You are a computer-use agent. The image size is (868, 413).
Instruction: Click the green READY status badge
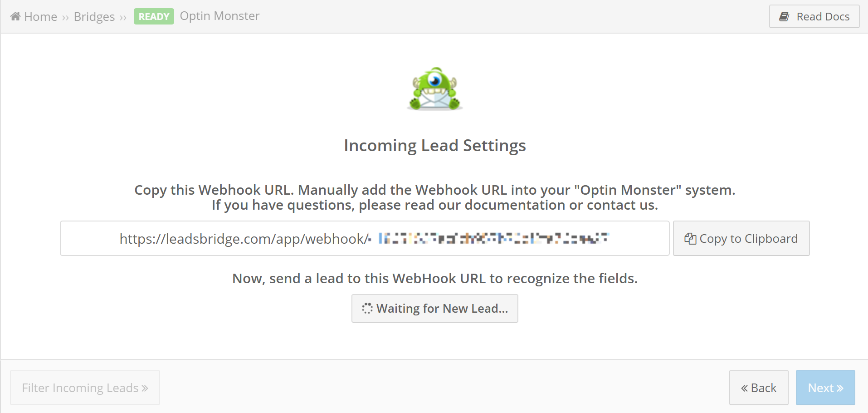point(154,16)
